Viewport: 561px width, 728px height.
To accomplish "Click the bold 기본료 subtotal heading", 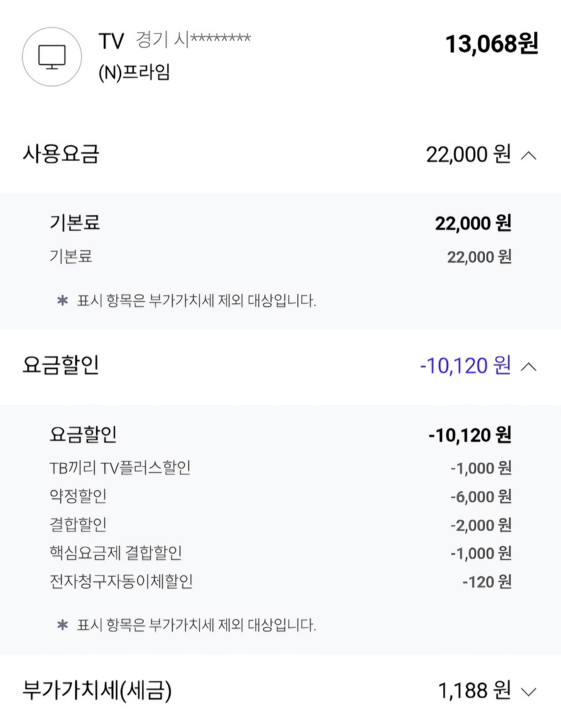I will 75,223.
